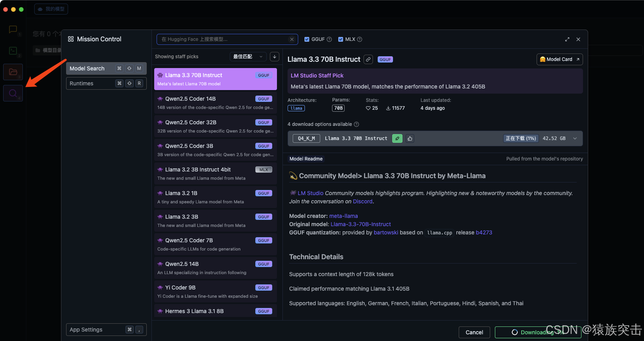Click the Llama 3.2 1B model icon

coord(160,193)
